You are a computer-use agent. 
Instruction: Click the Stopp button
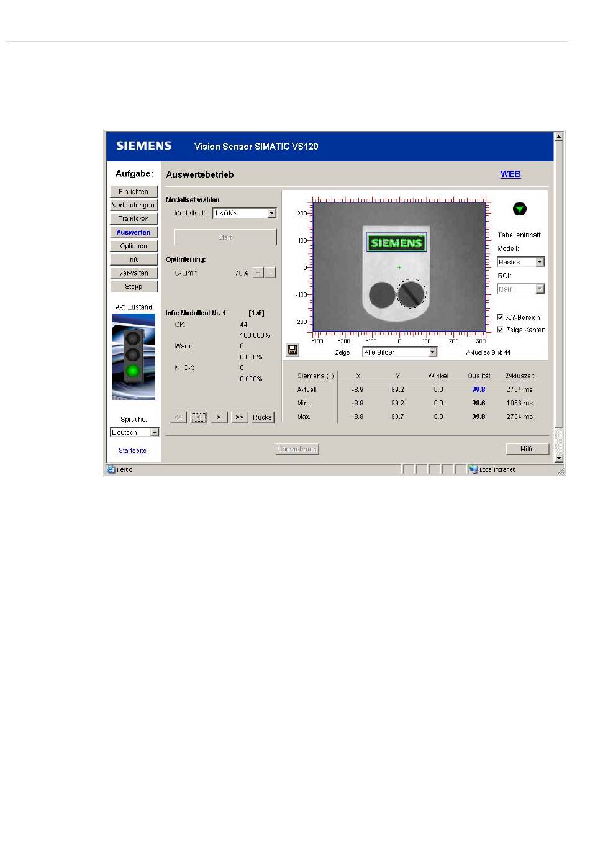(134, 287)
